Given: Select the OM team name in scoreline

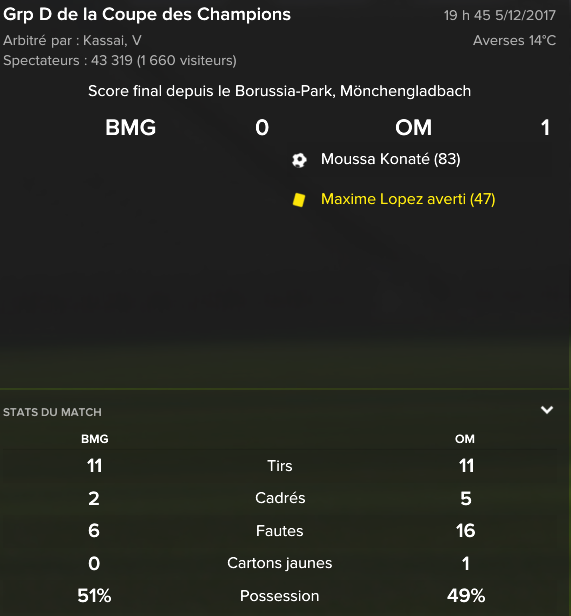Looking at the screenshot, I should pyautogui.click(x=413, y=127).
